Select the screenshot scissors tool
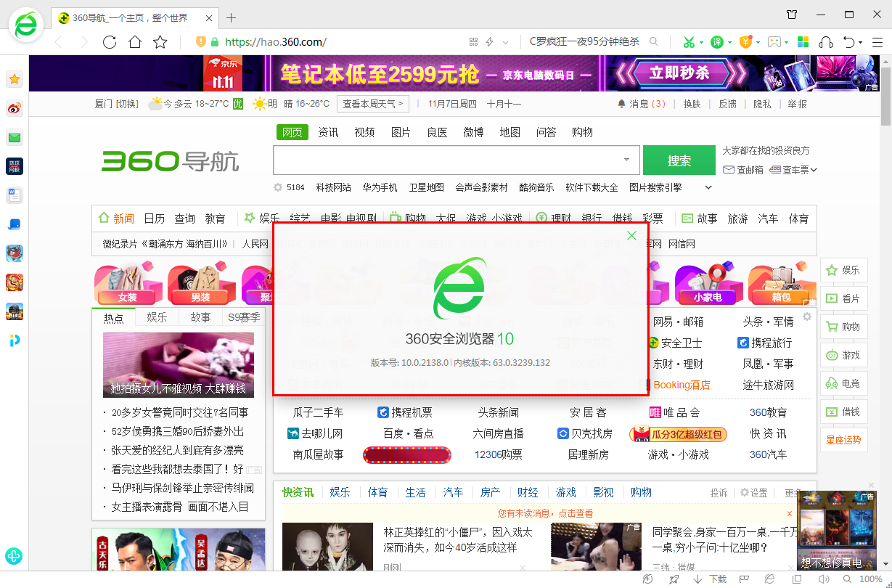The image size is (892, 588). [690, 42]
